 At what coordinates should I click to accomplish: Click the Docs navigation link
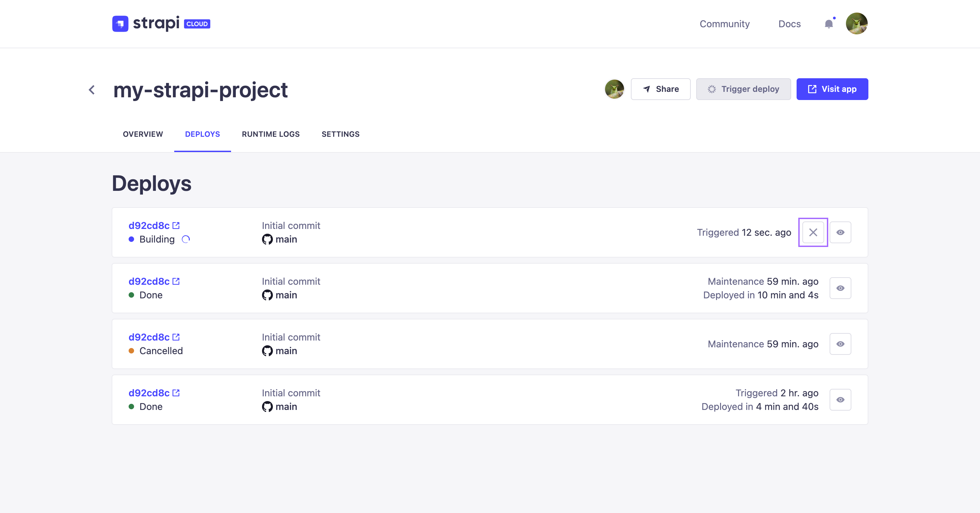[x=789, y=23]
